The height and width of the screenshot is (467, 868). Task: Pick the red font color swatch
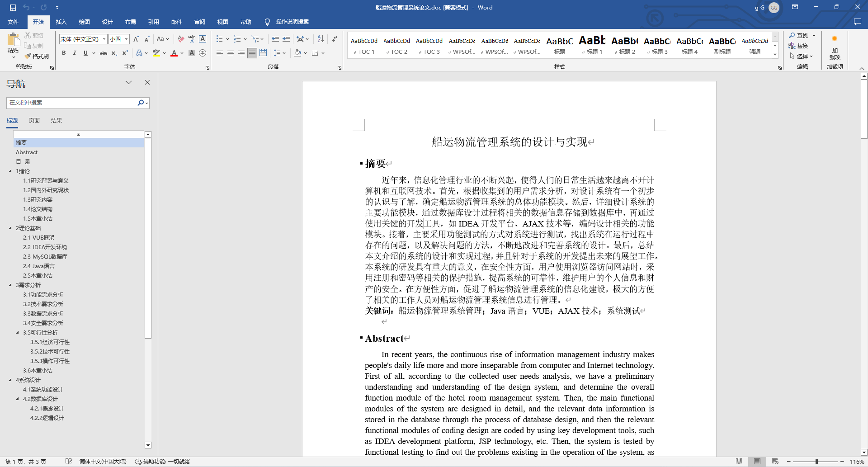point(174,53)
